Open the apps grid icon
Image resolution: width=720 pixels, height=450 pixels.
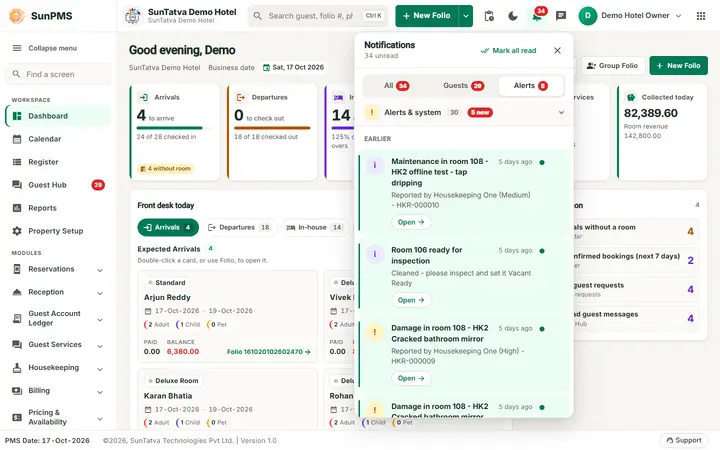tap(701, 16)
